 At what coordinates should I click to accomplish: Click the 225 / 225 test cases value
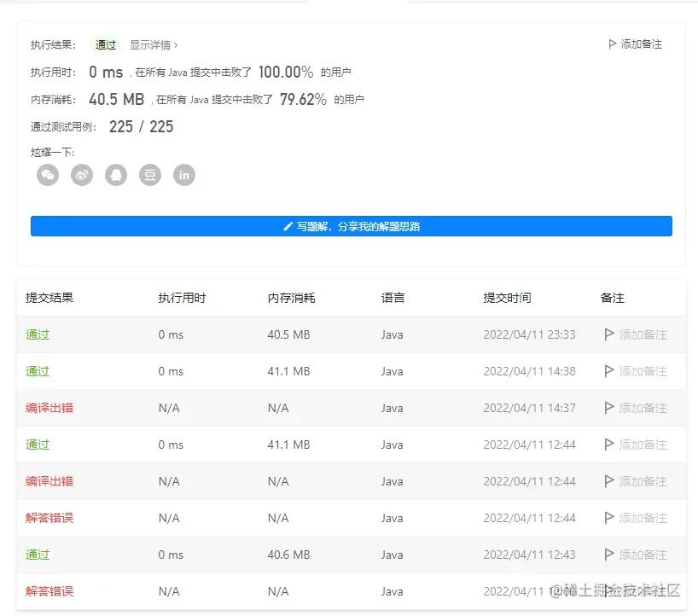click(x=141, y=127)
